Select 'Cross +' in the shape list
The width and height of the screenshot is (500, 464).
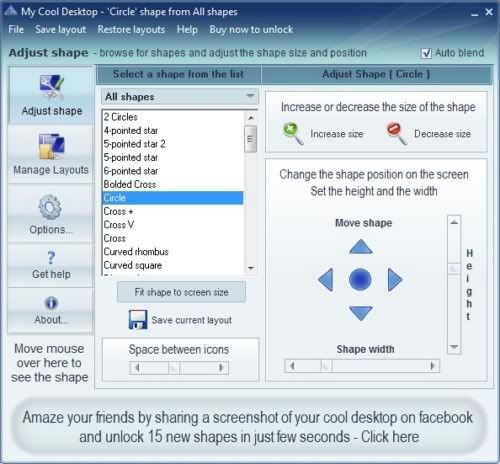pyautogui.click(x=173, y=211)
